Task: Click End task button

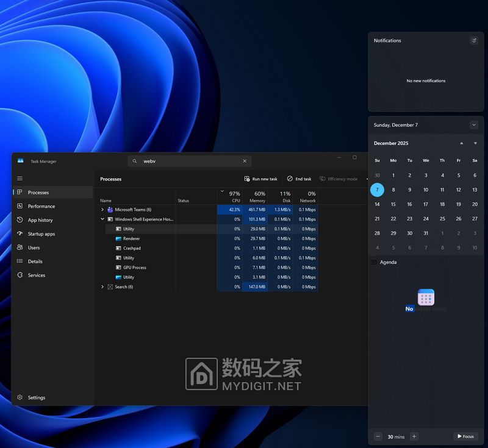Action: [x=299, y=179]
